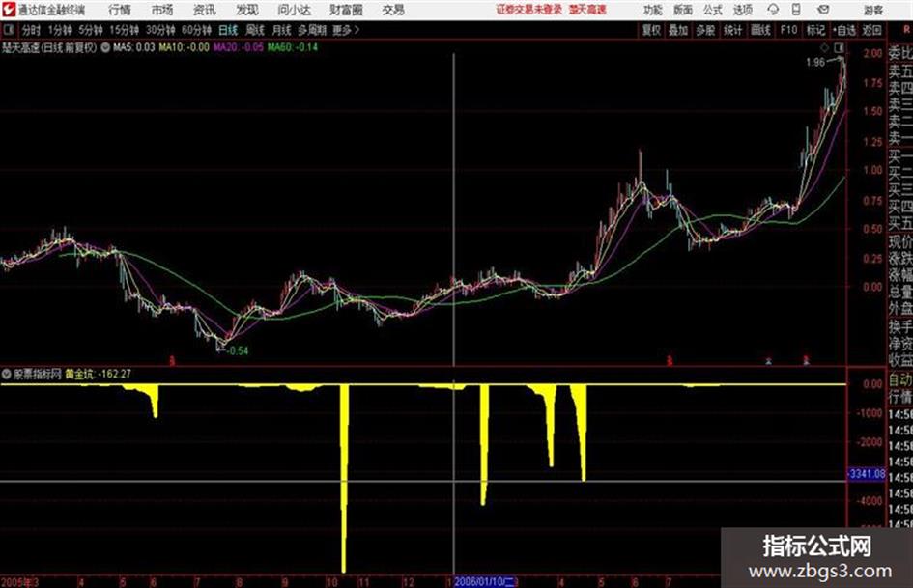
Task: Click the 2005年3 date label on timeline
Action: (19, 582)
